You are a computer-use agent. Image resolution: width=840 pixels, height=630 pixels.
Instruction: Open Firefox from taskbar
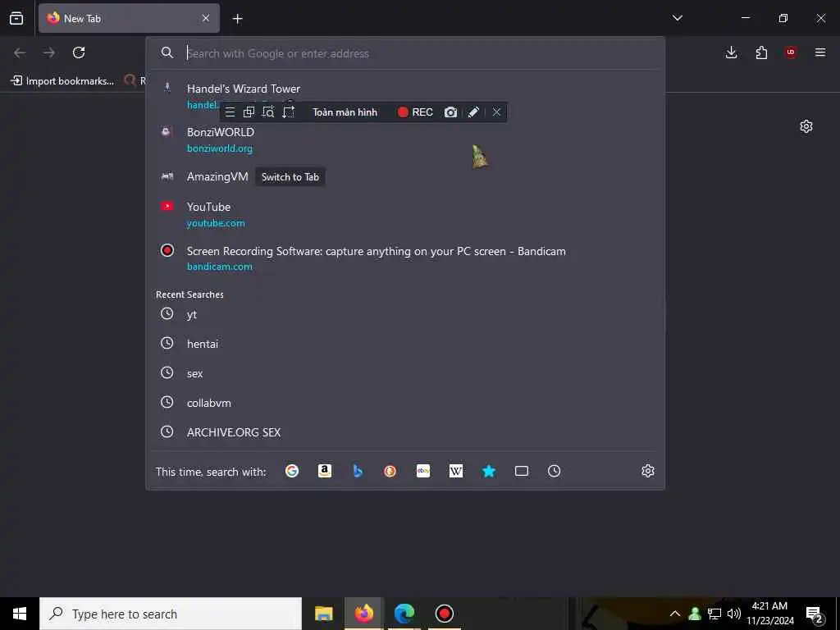coord(363,614)
